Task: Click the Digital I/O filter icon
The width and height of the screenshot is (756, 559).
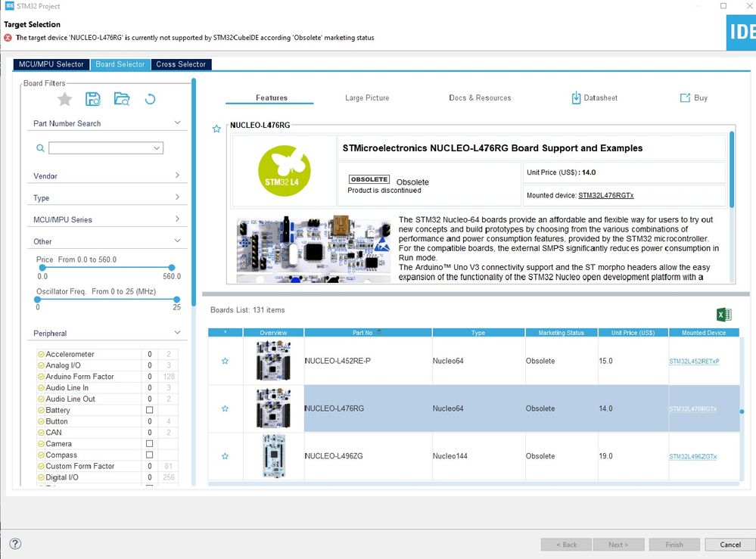Action: (41, 477)
